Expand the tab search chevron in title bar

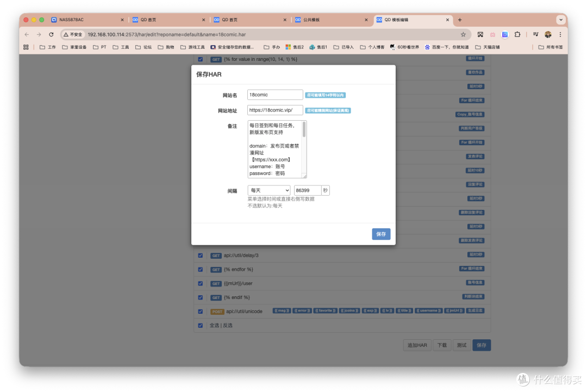[x=560, y=20]
